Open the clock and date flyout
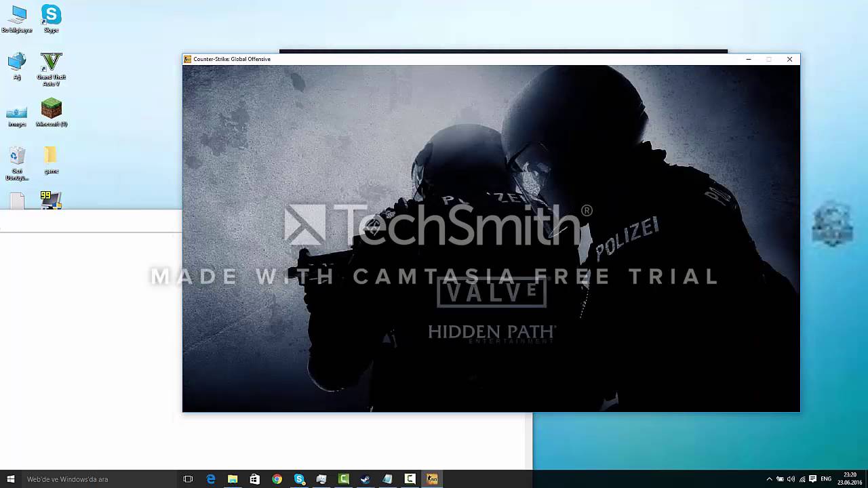This screenshot has height=488, width=868. click(x=850, y=479)
